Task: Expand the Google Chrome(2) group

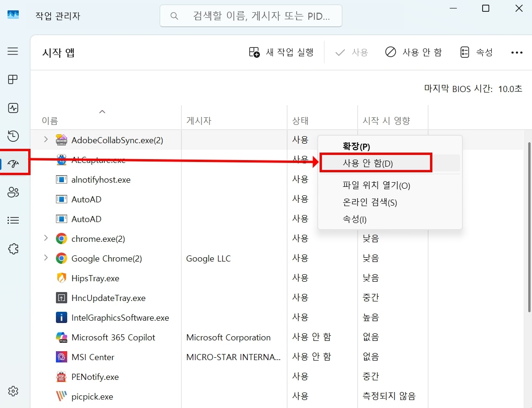Action: click(46, 258)
